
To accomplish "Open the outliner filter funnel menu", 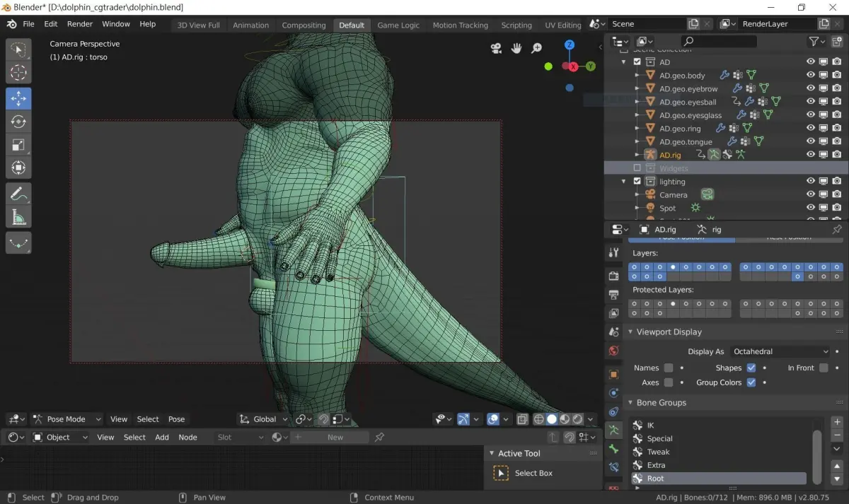I will (x=817, y=42).
